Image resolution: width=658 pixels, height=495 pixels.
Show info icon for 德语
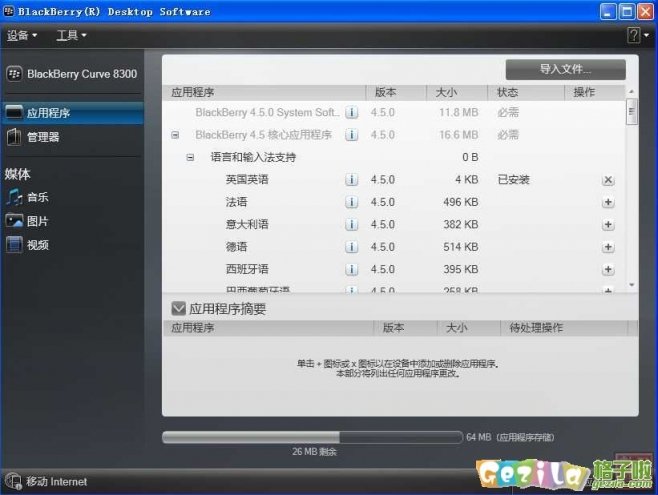pyautogui.click(x=351, y=247)
